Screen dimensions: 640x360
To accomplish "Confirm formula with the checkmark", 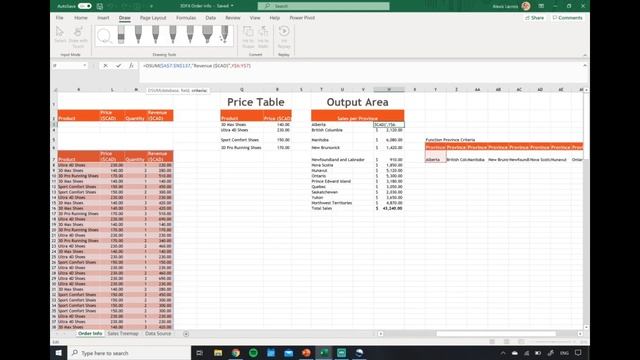I will pyautogui.click(x=118, y=66).
